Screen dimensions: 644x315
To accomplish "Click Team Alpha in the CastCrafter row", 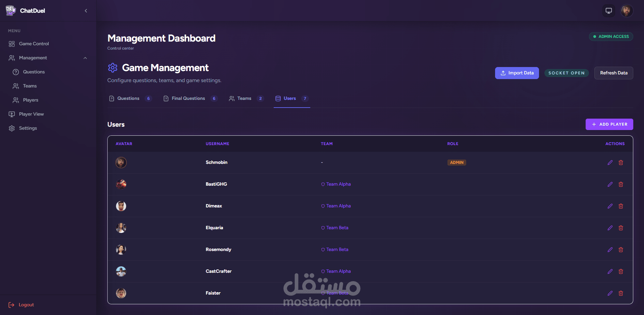I will [x=336, y=271].
